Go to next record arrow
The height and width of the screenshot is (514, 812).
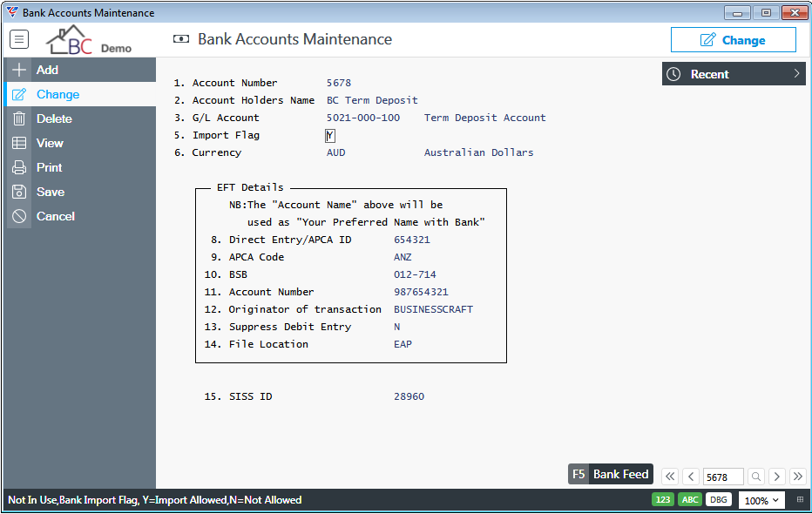click(777, 477)
